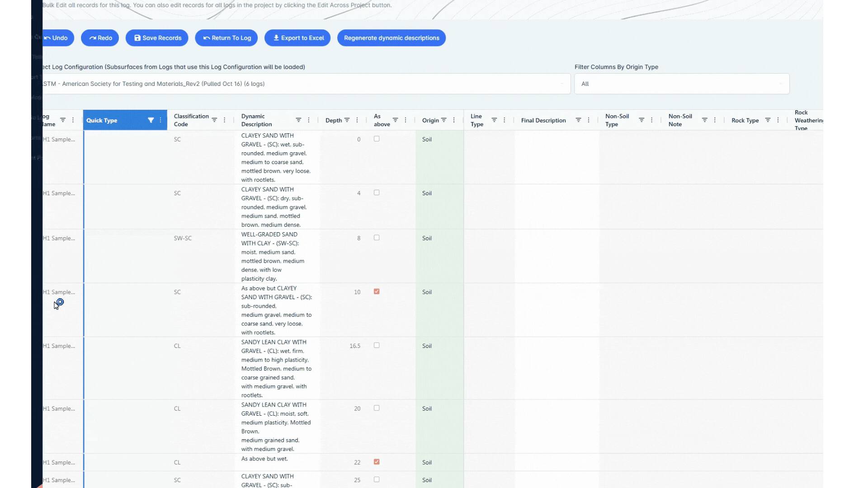Click Regenerate dynamic descriptions

pos(391,38)
